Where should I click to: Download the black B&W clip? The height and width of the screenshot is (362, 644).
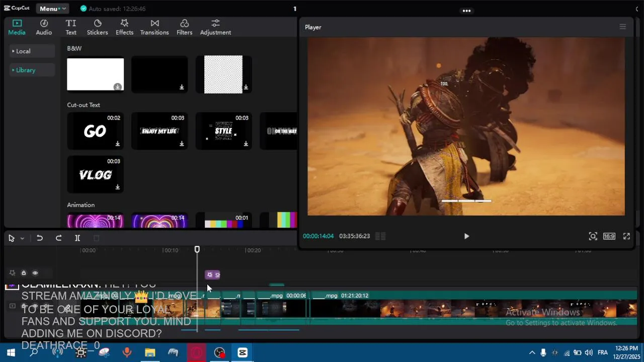(182, 87)
